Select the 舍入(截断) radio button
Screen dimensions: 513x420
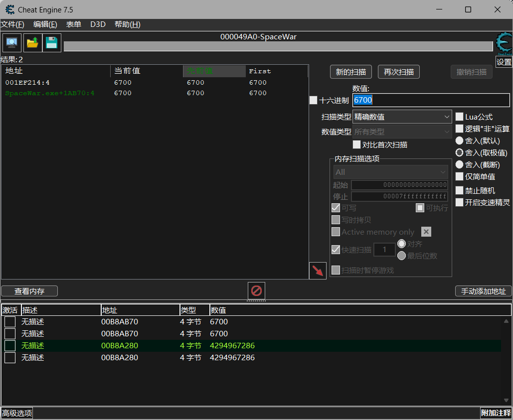[459, 165]
